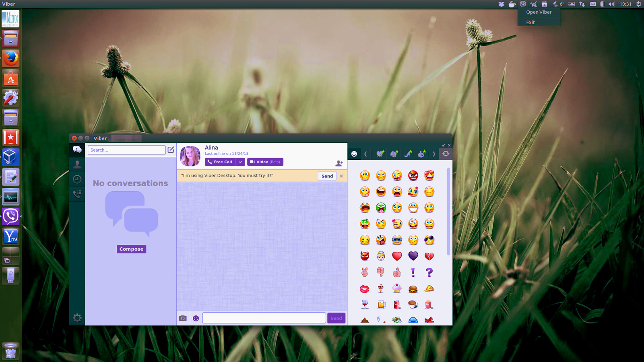
Task: Click the Viber icon in the launcher
Action: [x=11, y=216]
